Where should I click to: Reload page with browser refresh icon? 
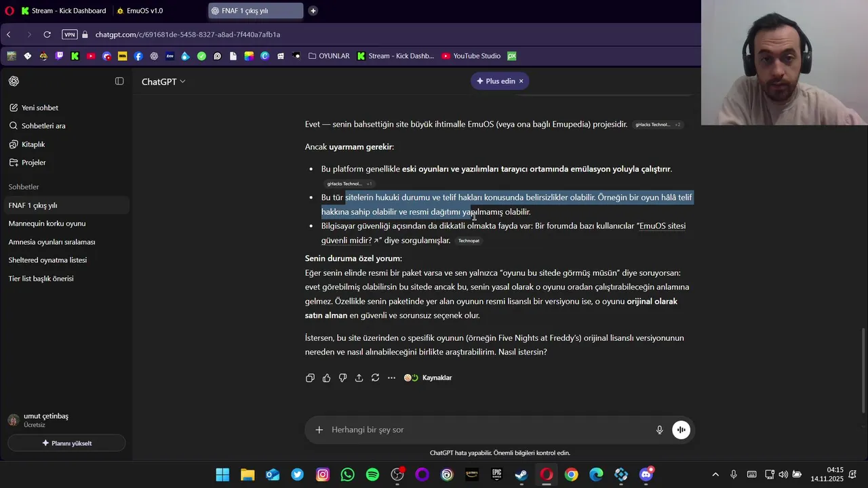[47, 35]
